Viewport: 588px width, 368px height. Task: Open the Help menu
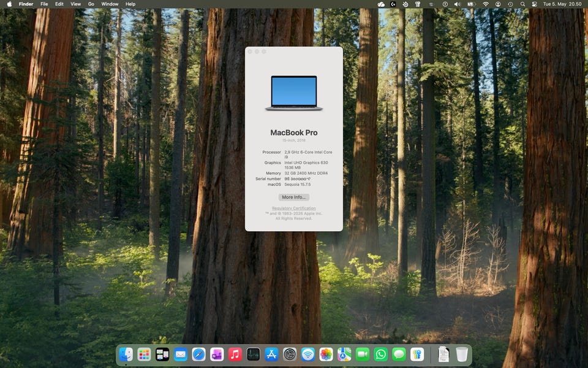coord(130,4)
